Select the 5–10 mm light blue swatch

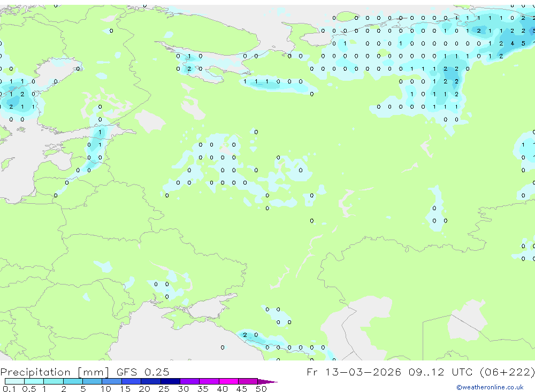click(x=93, y=381)
